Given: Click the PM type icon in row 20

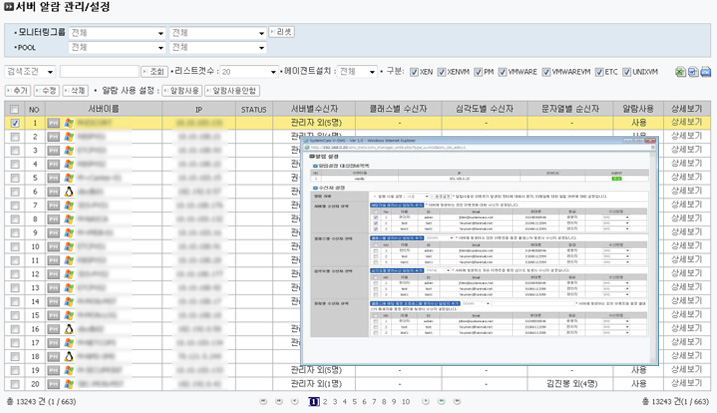Looking at the screenshot, I should [x=54, y=384].
